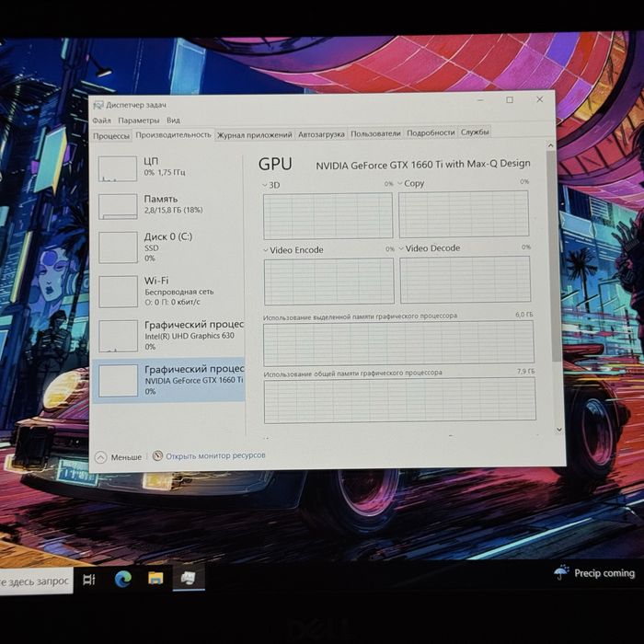The image size is (644, 644).
Task: Switch to the Автозагрузка tab
Action: 321,134
